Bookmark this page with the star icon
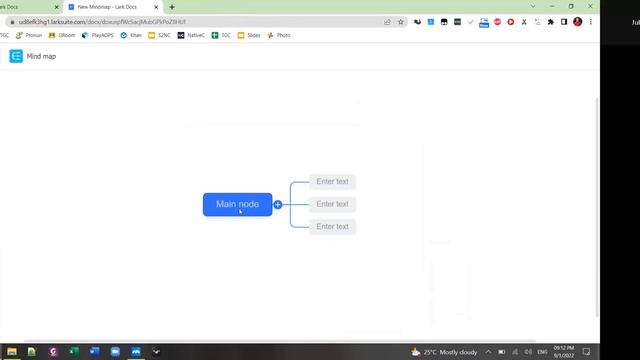This screenshot has height=360, width=640. [x=401, y=22]
